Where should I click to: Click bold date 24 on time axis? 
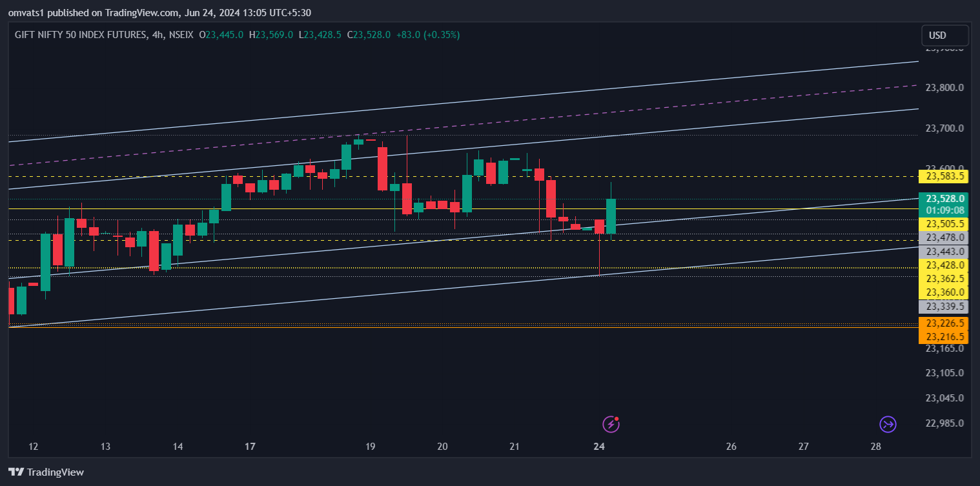pyautogui.click(x=599, y=447)
